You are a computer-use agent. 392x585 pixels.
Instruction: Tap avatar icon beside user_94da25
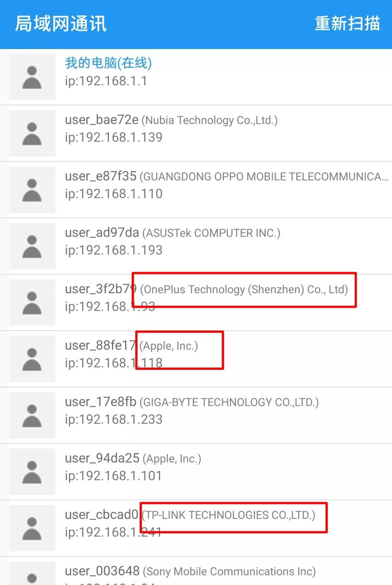(x=32, y=472)
